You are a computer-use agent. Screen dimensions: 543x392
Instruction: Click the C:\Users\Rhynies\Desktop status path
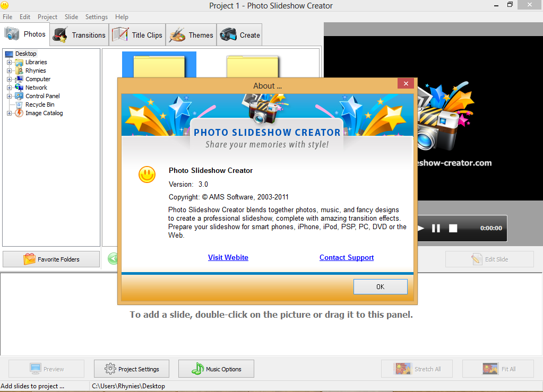[128, 386]
